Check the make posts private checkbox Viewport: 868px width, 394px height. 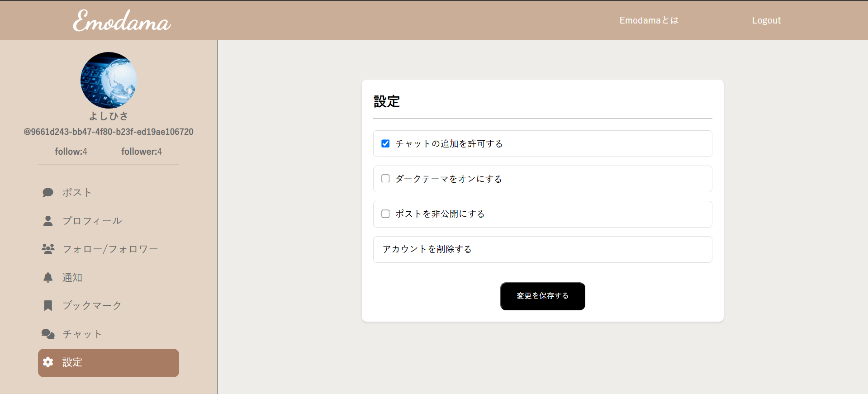point(385,214)
